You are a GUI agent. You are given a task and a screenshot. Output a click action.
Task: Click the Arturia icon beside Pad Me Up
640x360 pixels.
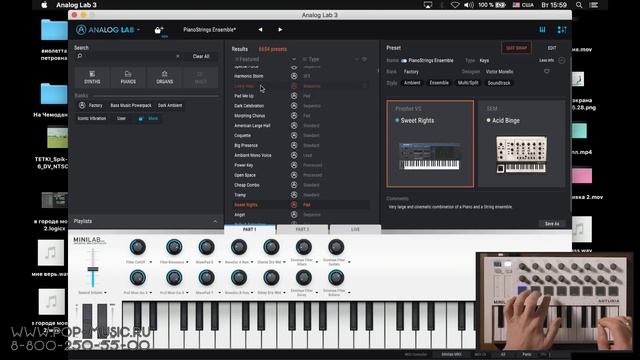[294, 96]
